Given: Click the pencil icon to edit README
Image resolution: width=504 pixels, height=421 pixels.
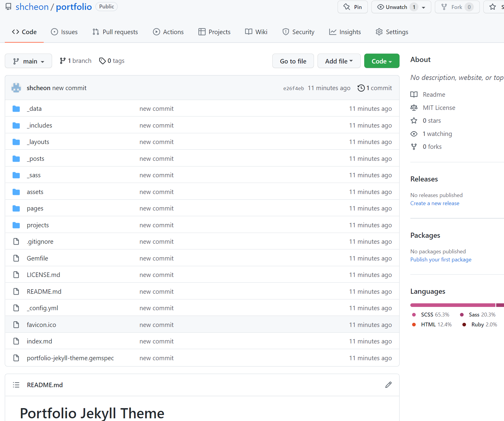Looking at the screenshot, I should (388, 385).
